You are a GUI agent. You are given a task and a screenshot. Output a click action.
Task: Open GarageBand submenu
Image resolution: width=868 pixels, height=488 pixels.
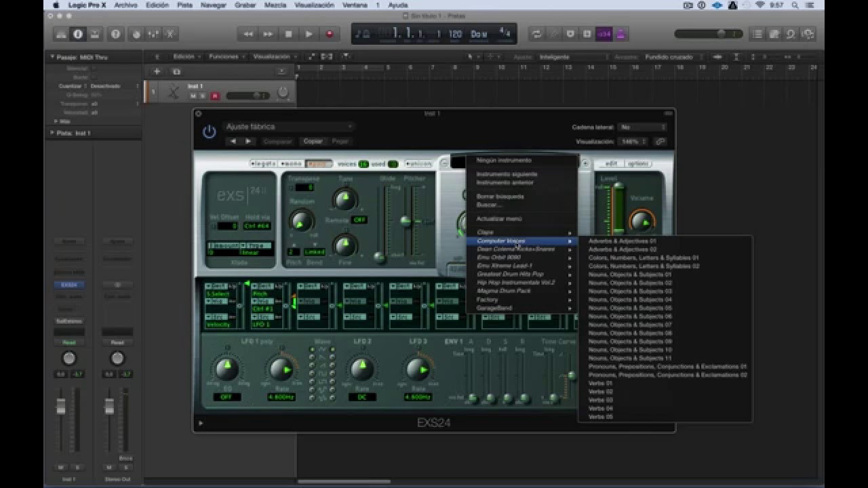[x=522, y=308]
